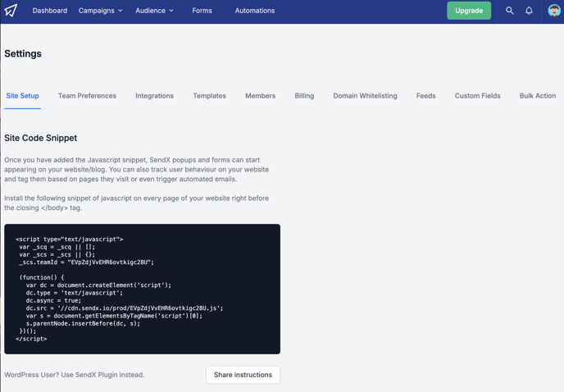Click the Site Code Snippet heading
564x392 pixels.
(41, 138)
